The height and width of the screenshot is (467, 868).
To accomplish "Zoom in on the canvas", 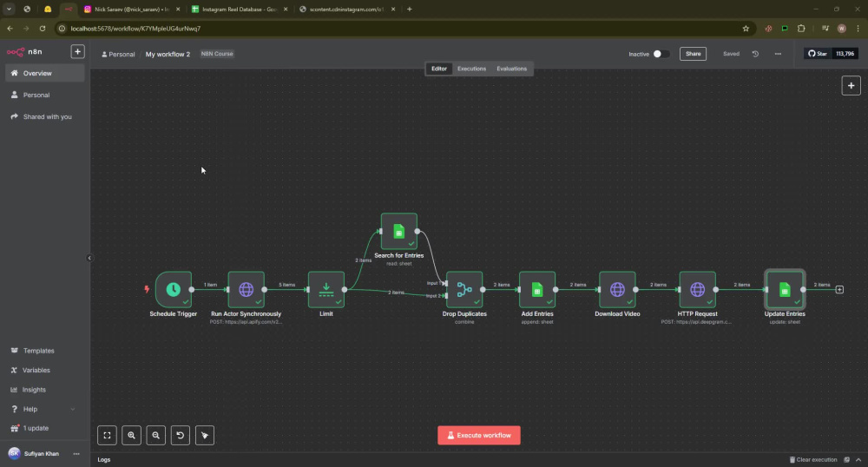I will [131, 436].
